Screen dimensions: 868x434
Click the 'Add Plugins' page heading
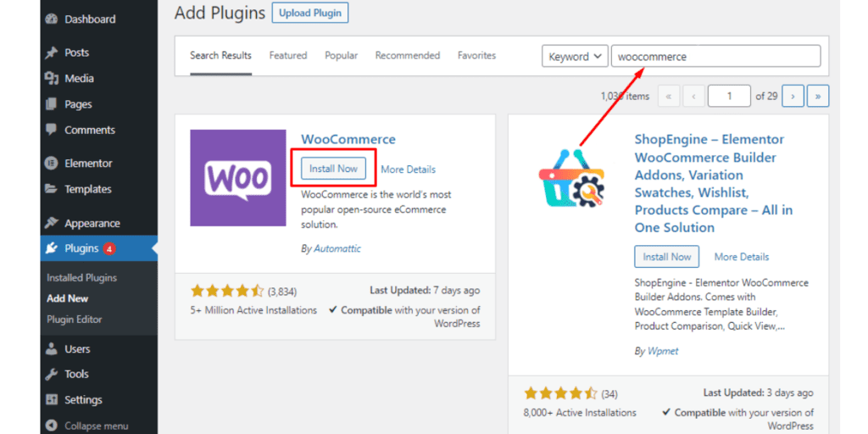coord(220,13)
